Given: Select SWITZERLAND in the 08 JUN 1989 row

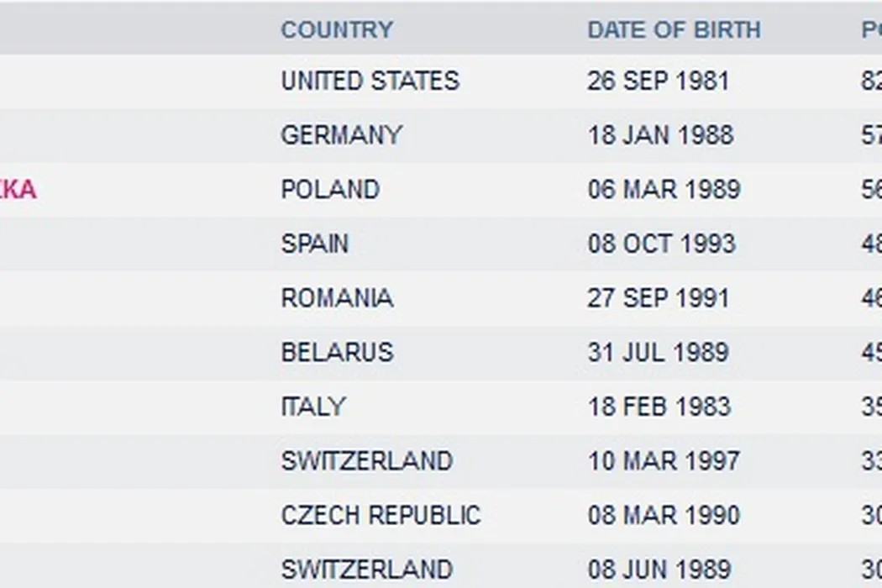Looking at the screenshot, I should 366,570.
